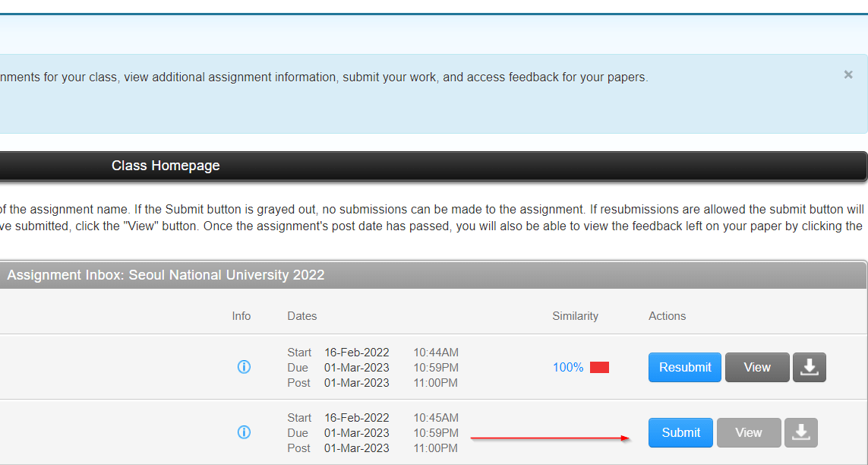The height and width of the screenshot is (465, 868).
Task: Click the Actions column header
Action: [667, 316]
